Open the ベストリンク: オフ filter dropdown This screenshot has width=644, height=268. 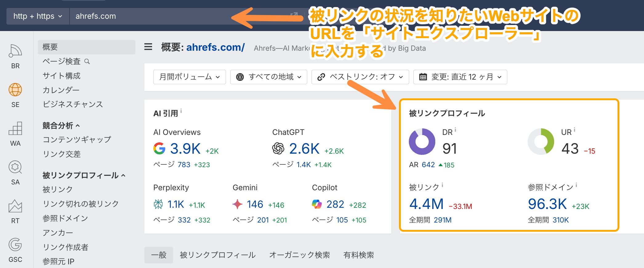pos(360,77)
